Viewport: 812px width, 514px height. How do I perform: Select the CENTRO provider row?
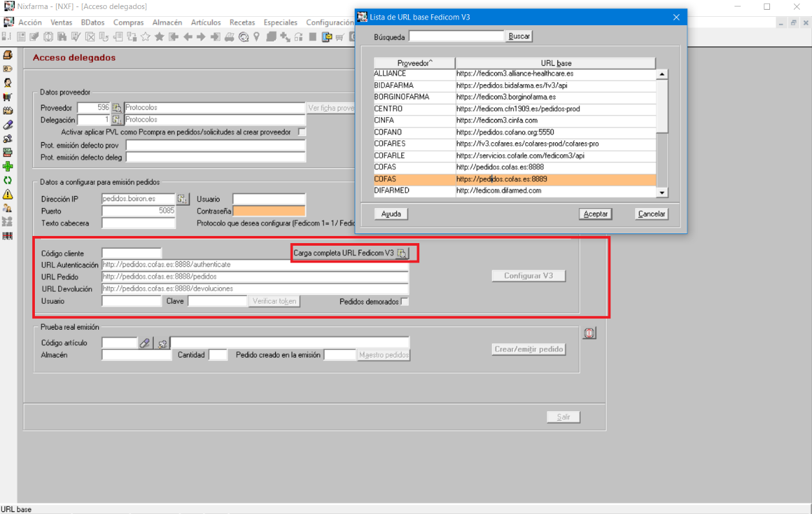click(515, 109)
